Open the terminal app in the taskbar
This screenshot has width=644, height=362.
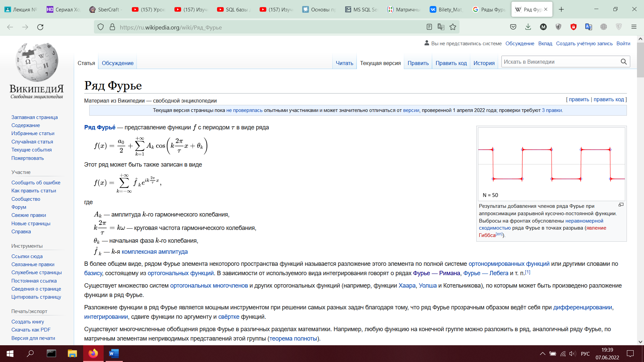point(51,354)
